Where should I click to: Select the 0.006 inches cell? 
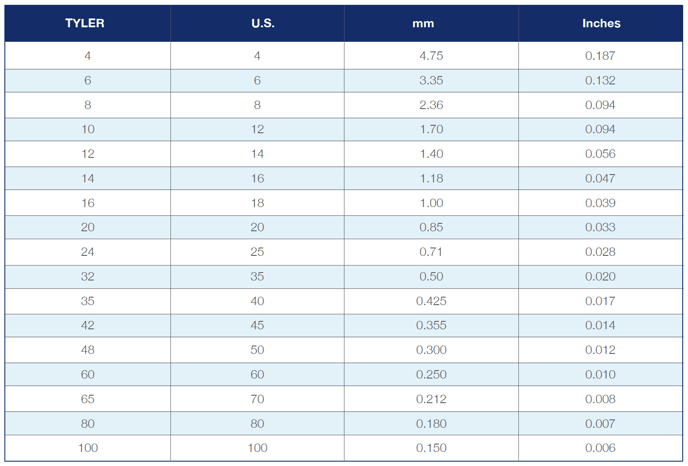601,448
